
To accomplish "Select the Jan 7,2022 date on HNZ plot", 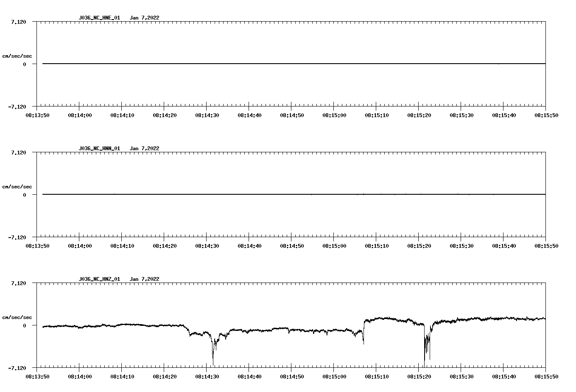I will (145, 279).
